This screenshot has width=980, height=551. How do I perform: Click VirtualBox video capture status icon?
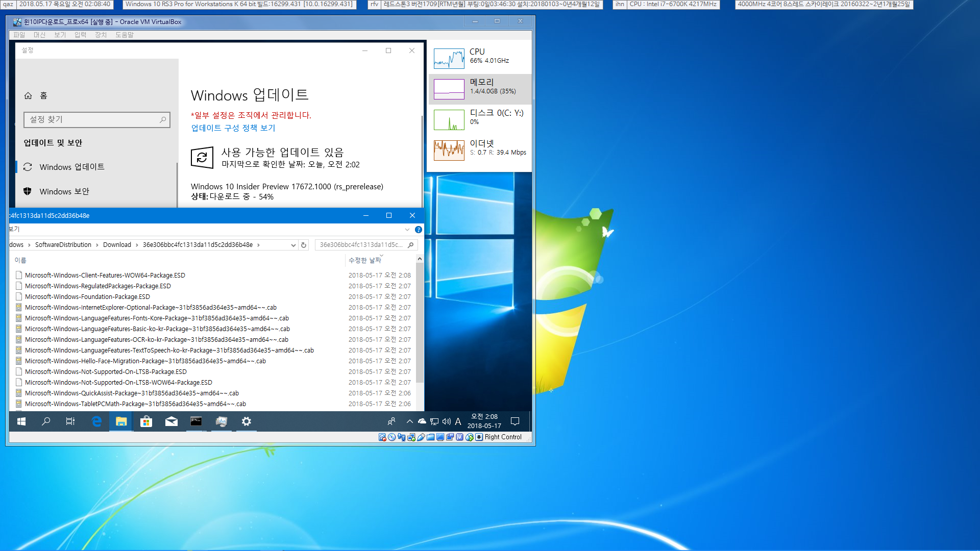(x=450, y=437)
